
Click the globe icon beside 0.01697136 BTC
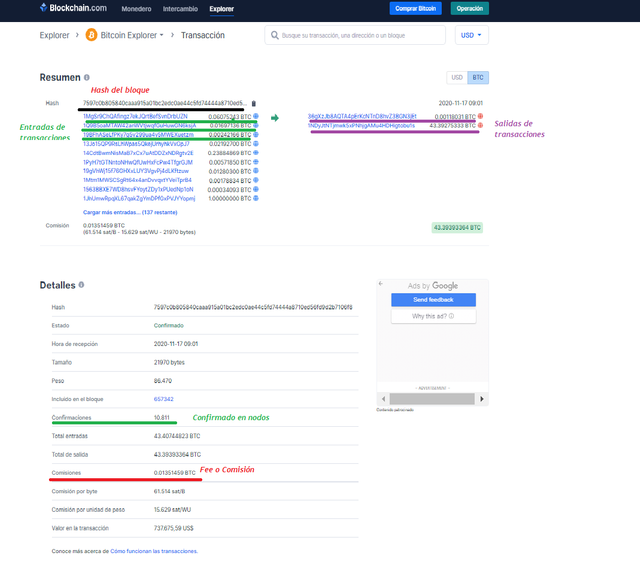coord(256,125)
